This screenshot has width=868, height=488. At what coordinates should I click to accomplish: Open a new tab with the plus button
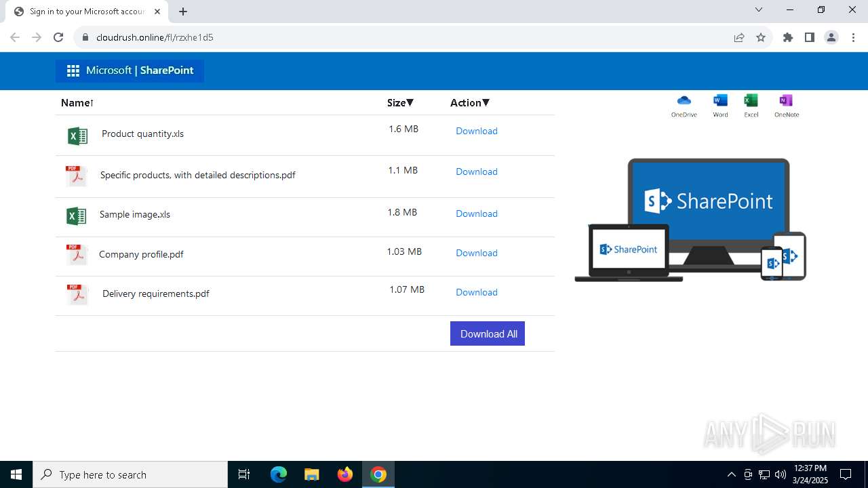(183, 12)
